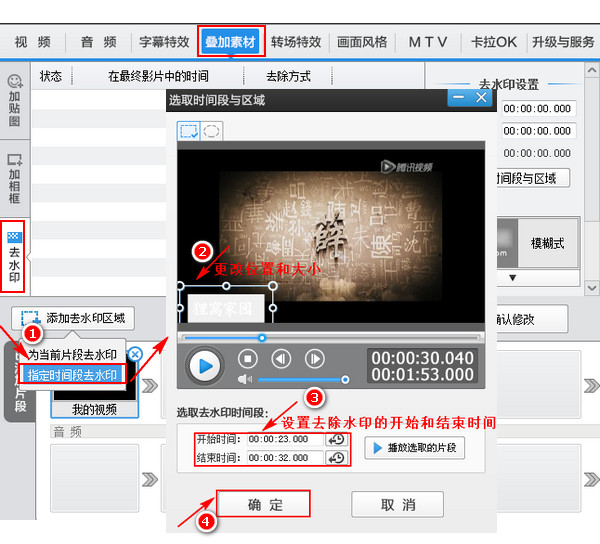Choose the elliptical selection shape tool
Screen dimensions: 600x544
(211, 131)
